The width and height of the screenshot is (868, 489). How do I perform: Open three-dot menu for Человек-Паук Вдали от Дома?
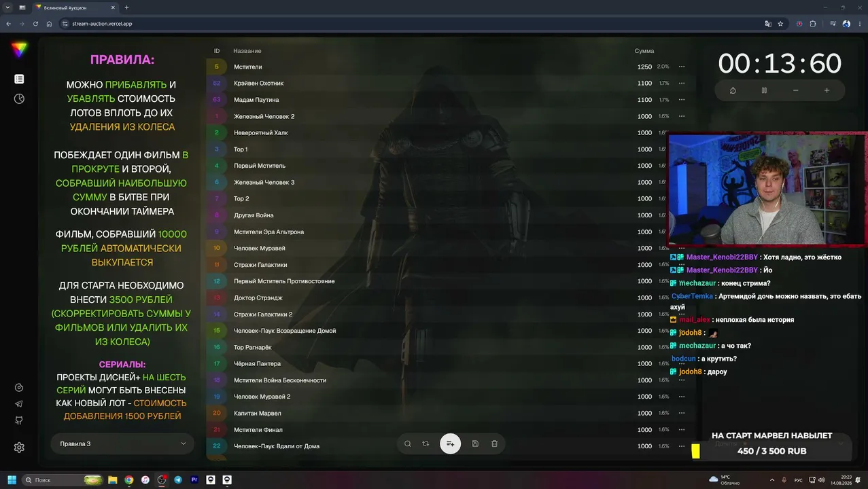682,446
